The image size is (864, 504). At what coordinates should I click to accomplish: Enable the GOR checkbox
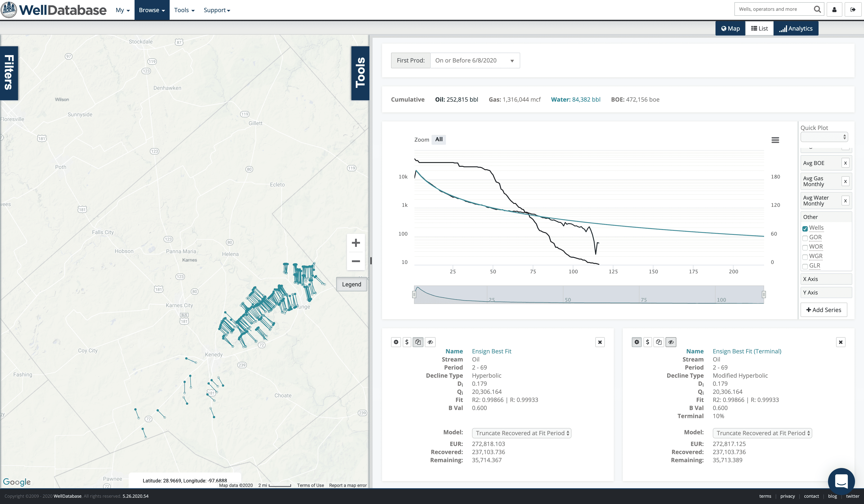[x=805, y=238]
